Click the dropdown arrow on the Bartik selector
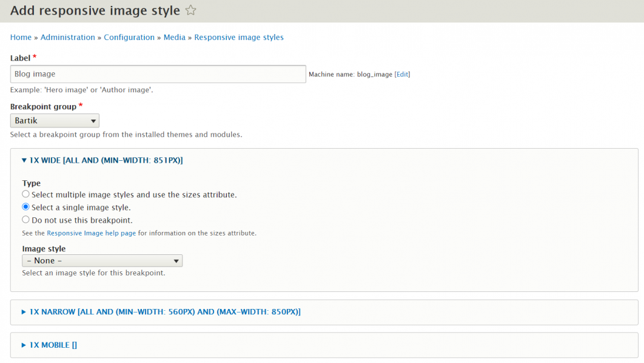 92,120
